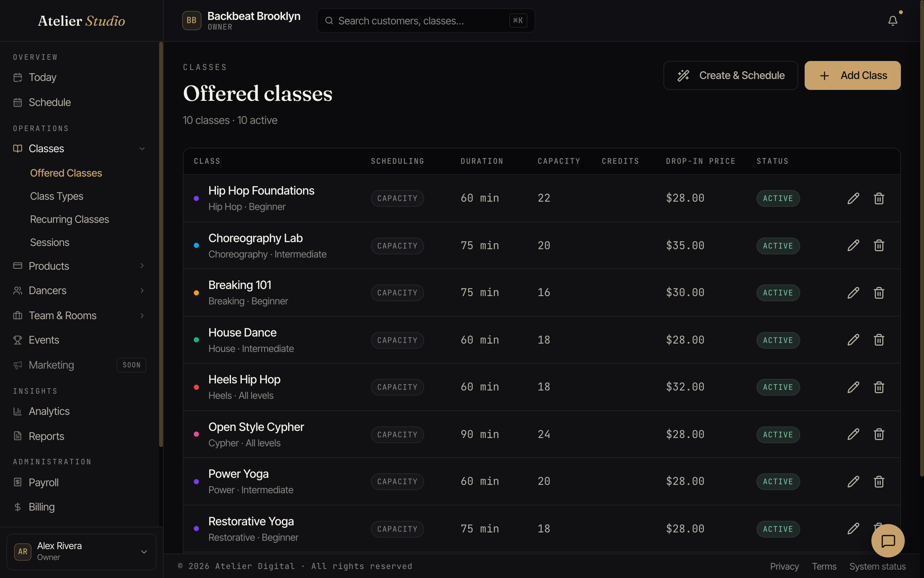Delete the Breaking 101 class
This screenshot has width=924, height=578.
879,293
